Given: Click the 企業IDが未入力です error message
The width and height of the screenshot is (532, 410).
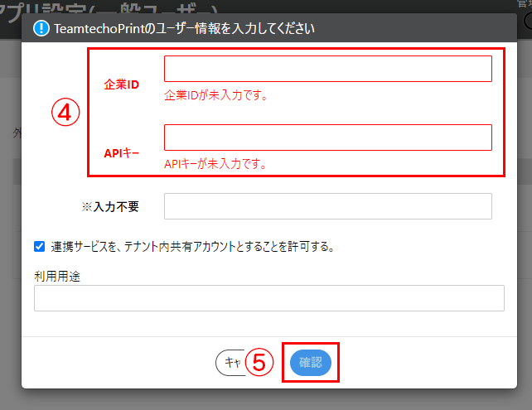Looking at the screenshot, I should 216,95.
